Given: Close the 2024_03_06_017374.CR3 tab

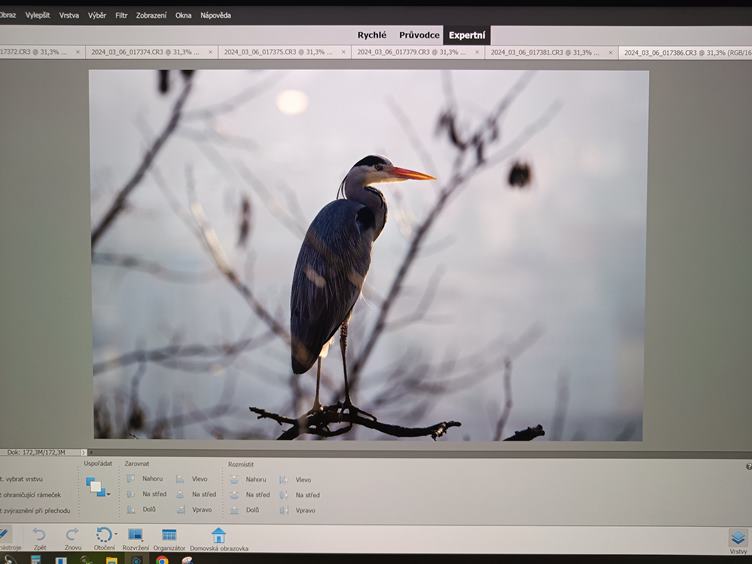Looking at the screenshot, I should tap(210, 52).
